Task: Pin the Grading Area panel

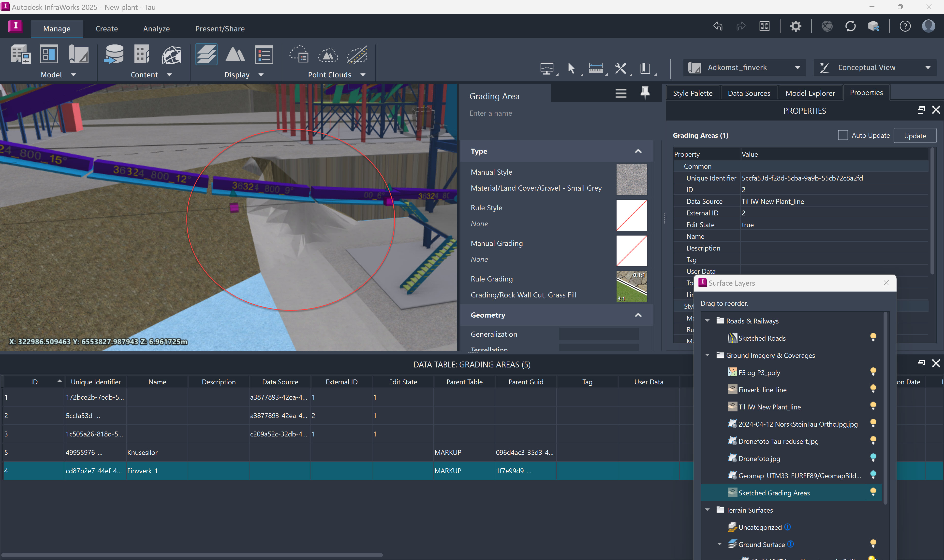Action: tap(645, 93)
